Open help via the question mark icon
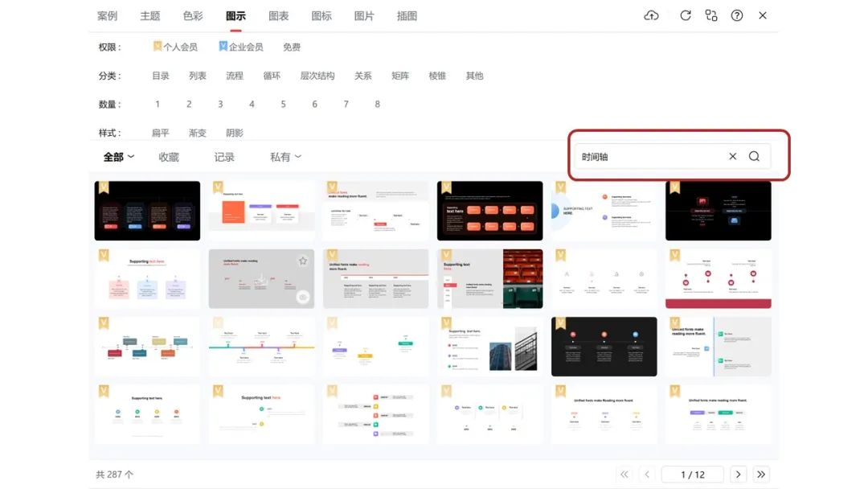This screenshot has width=868, height=489. click(x=737, y=15)
